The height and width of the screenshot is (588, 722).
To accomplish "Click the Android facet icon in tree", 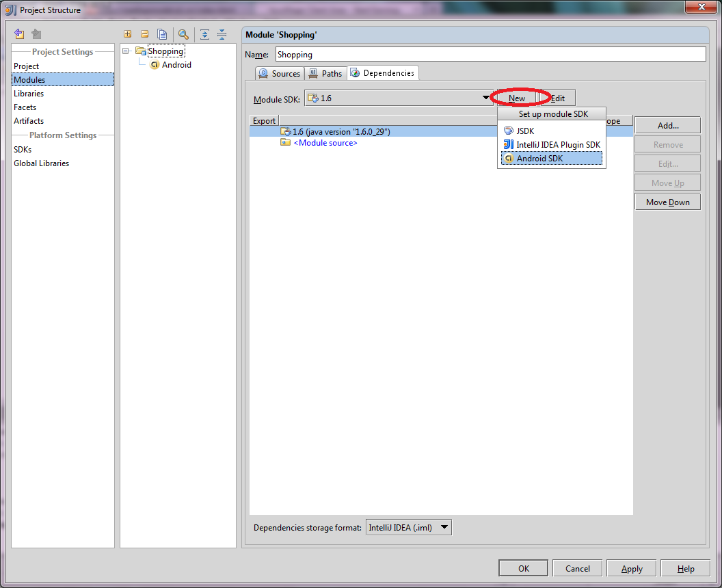I will (155, 65).
